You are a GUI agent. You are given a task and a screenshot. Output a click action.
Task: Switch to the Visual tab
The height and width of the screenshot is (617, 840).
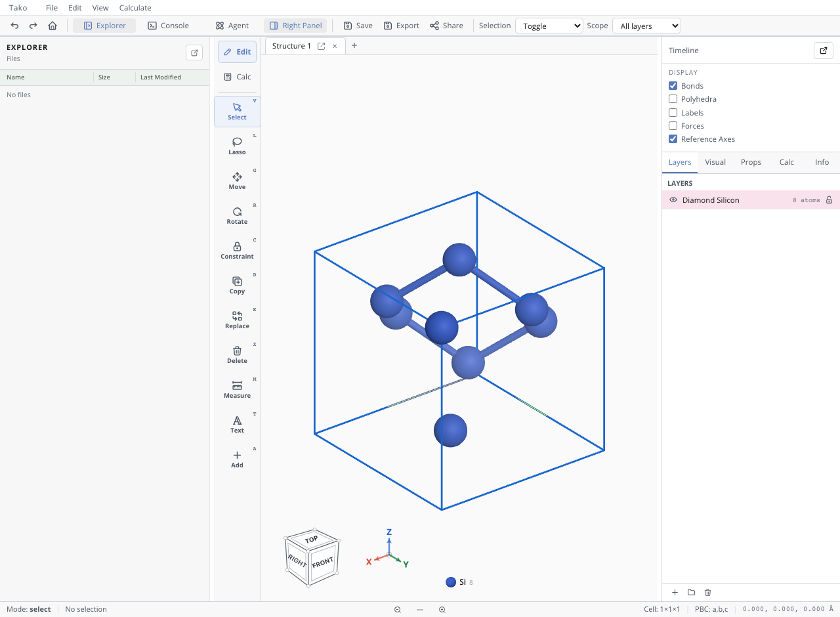(715, 162)
